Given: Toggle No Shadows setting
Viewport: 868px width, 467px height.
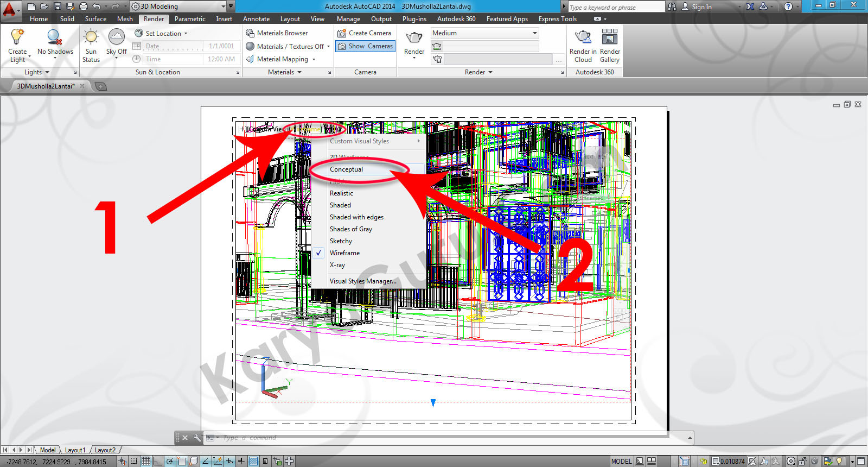Looking at the screenshot, I should tap(55, 37).
